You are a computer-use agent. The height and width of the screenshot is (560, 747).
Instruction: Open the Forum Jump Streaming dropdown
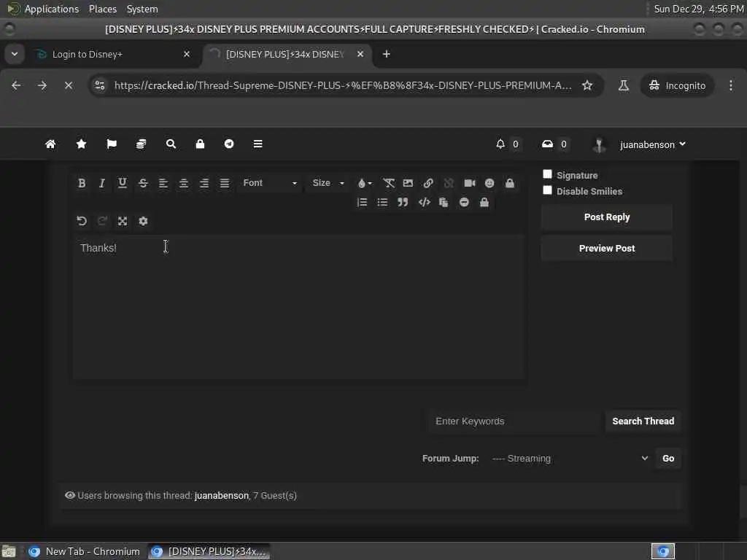[x=570, y=458]
